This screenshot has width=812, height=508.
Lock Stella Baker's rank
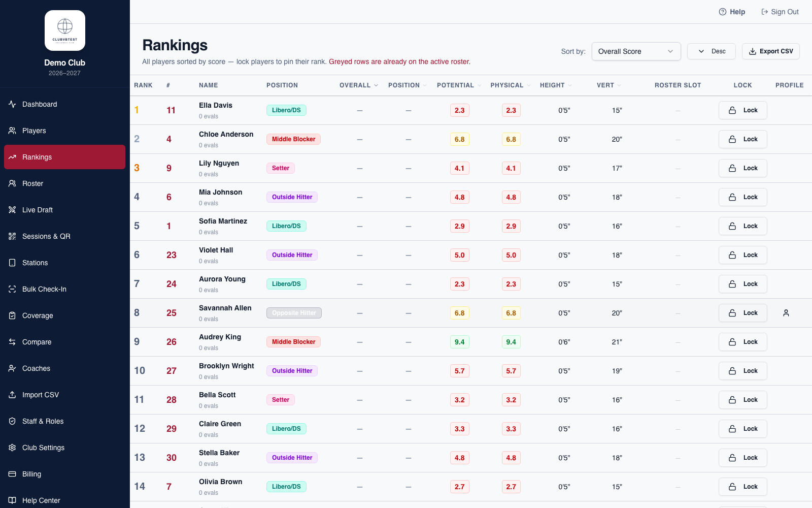[742, 458]
